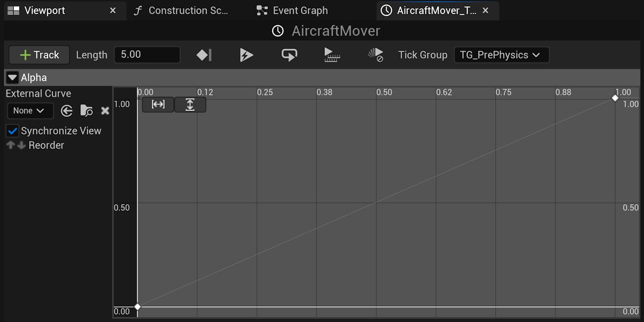Toggle Replicated timeline option
This screenshot has width=644, height=322.
332,55
